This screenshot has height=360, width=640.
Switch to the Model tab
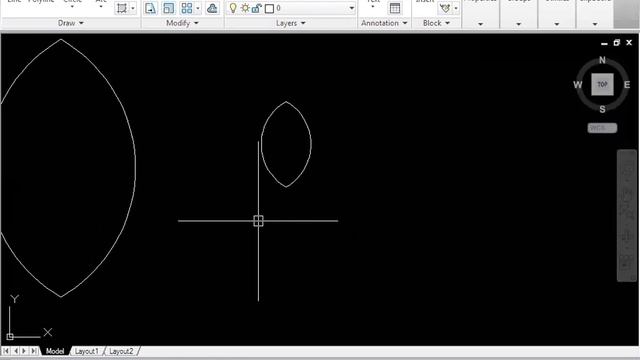tap(55, 351)
